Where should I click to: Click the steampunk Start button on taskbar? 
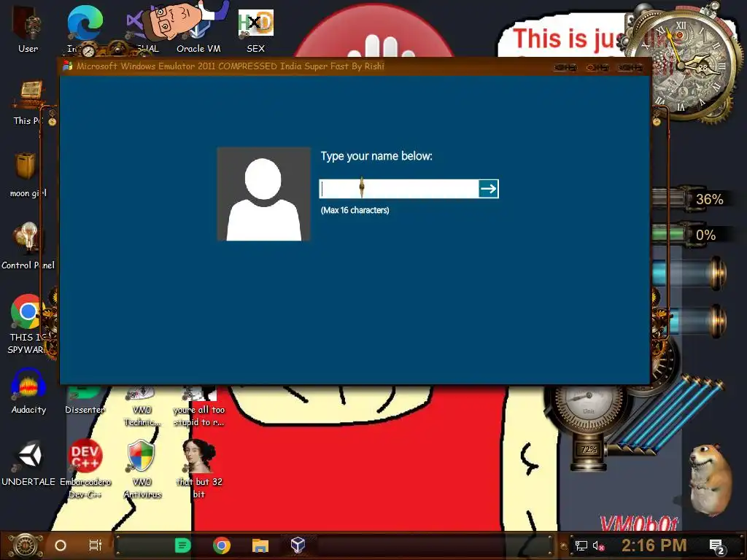pyautogui.click(x=26, y=545)
